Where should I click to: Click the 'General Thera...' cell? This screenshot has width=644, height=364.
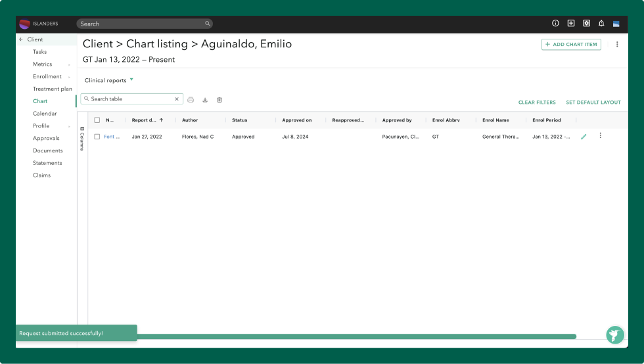point(501,137)
